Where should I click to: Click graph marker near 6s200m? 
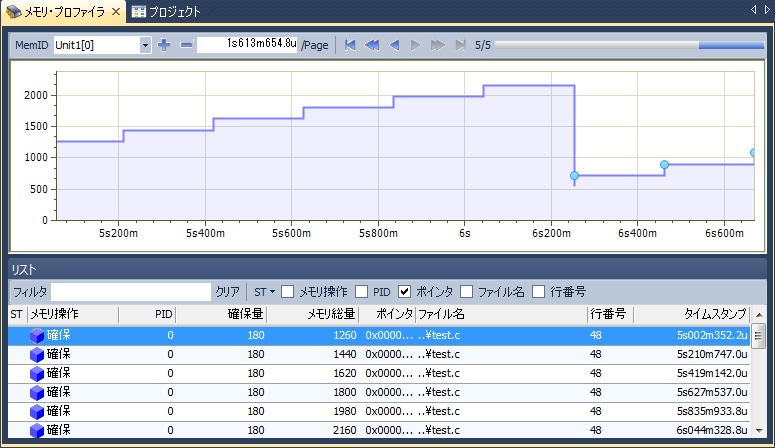click(574, 176)
